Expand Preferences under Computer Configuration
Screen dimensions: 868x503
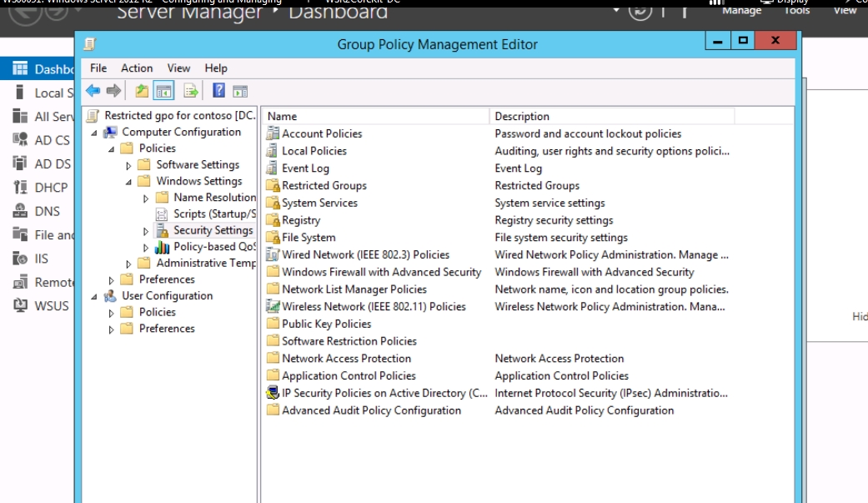(x=111, y=279)
